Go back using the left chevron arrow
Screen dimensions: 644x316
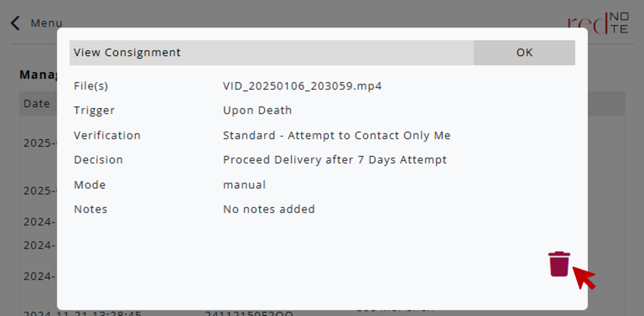pos(16,23)
